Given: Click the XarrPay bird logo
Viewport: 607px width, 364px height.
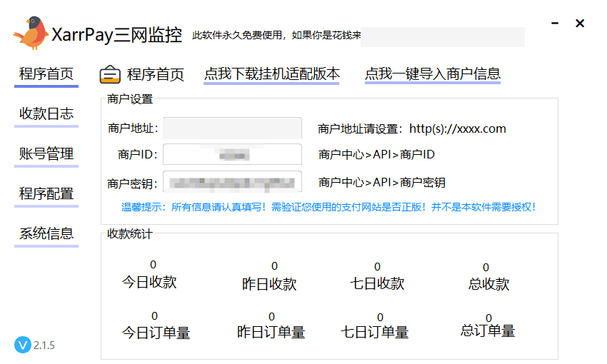Looking at the screenshot, I should (31, 33).
